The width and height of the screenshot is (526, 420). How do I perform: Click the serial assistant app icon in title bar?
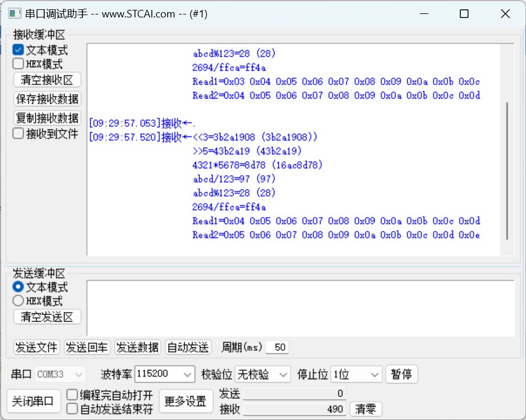(x=15, y=14)
